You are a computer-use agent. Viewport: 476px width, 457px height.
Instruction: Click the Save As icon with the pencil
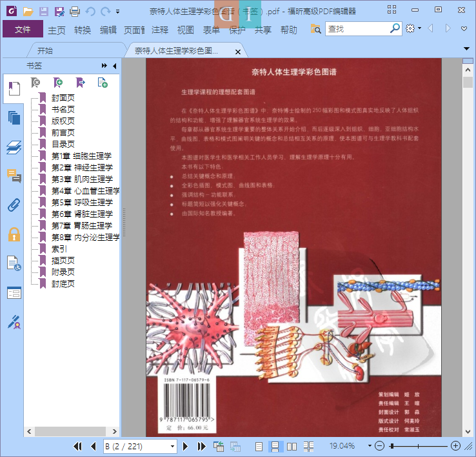[x=59, y=12]
